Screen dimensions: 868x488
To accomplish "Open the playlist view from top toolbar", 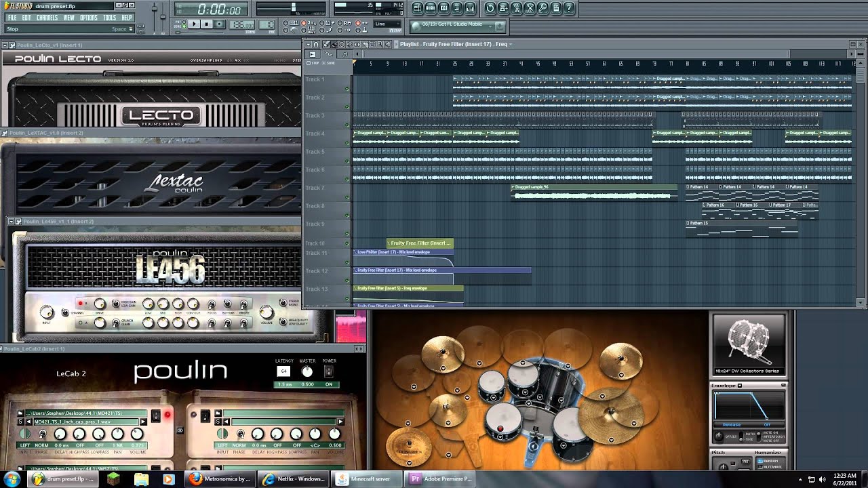I will [418, 8].
